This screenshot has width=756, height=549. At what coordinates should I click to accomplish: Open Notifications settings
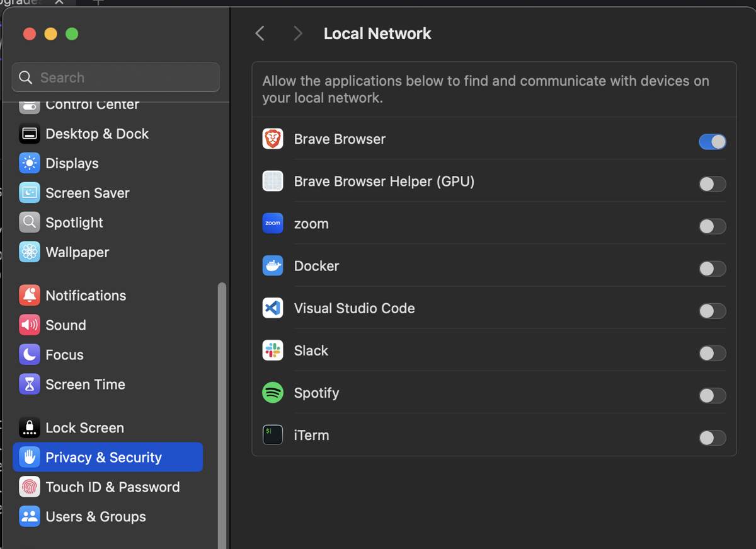[x=108, y=295]
